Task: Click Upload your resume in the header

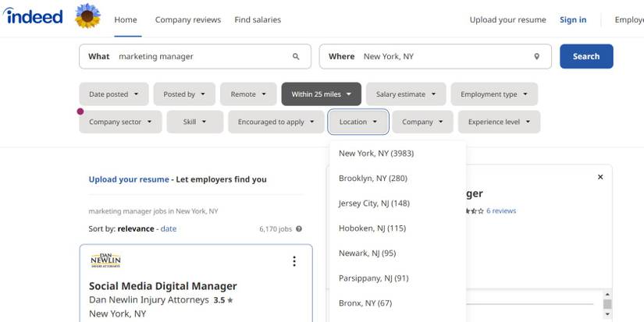Action: pyautogui.click(x=508, y=19)
